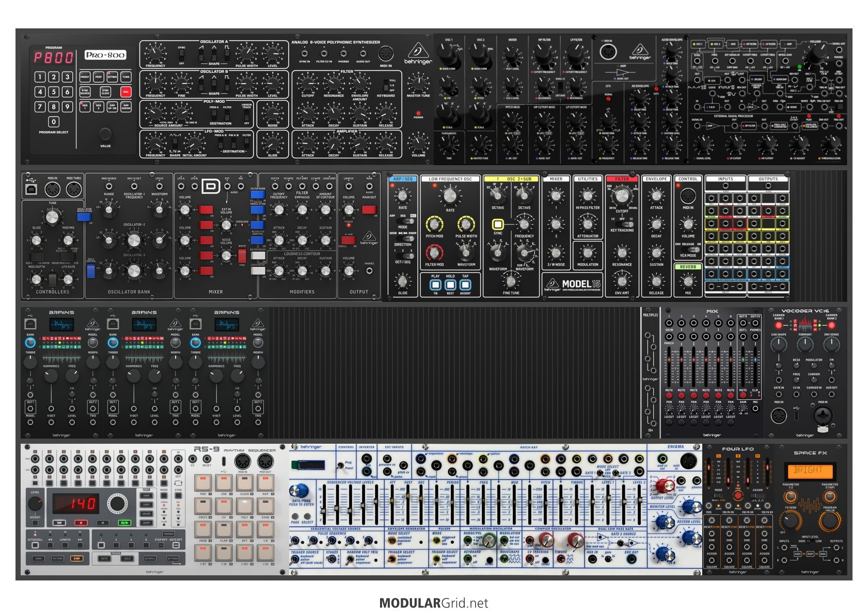Hit the PRESET button on Pro-800

point(85,77)
